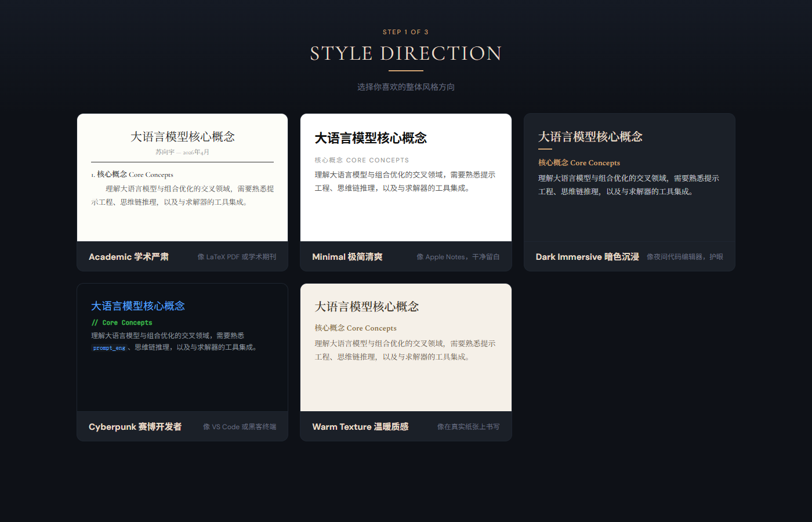Click the Minimal 极简清爽 label

[x=347, y=256]
